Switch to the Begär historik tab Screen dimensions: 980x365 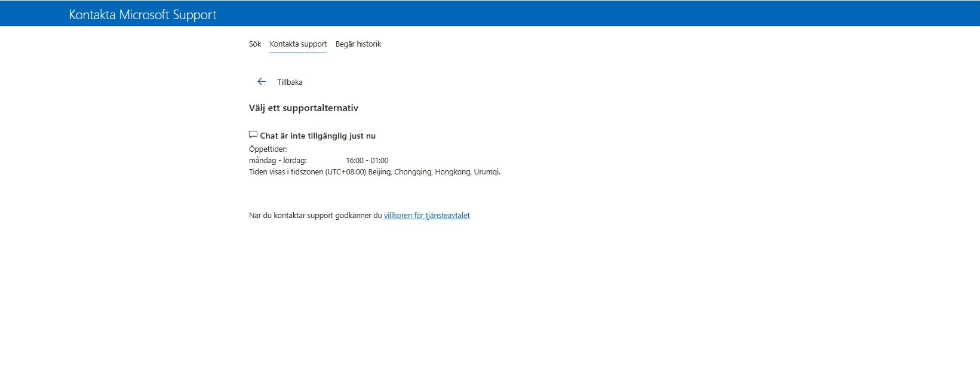[x=358, y=44]
